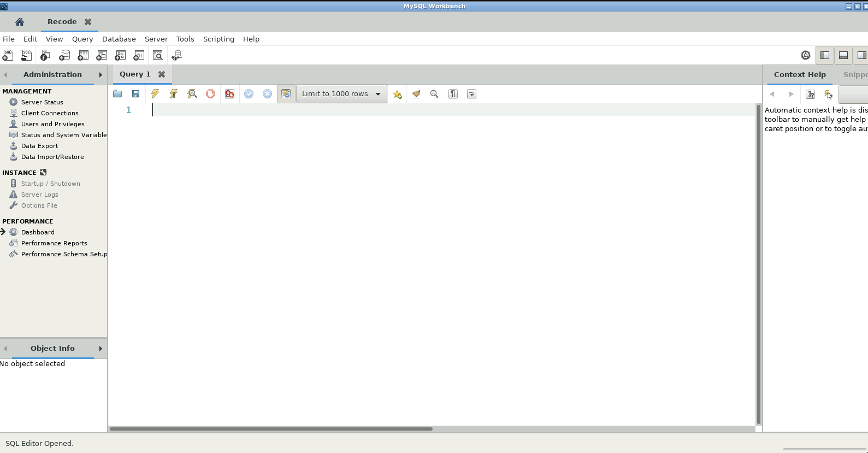Toggle automatic context help

829,95
